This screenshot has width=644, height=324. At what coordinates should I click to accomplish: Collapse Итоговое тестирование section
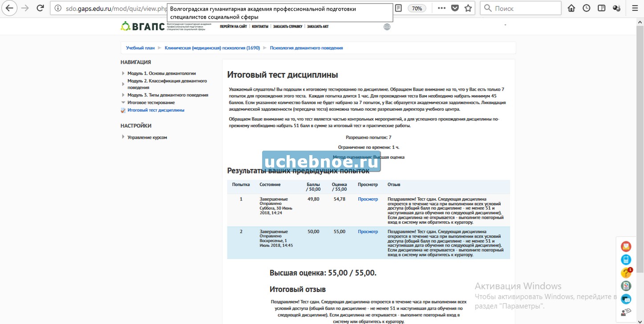(123, 103)
